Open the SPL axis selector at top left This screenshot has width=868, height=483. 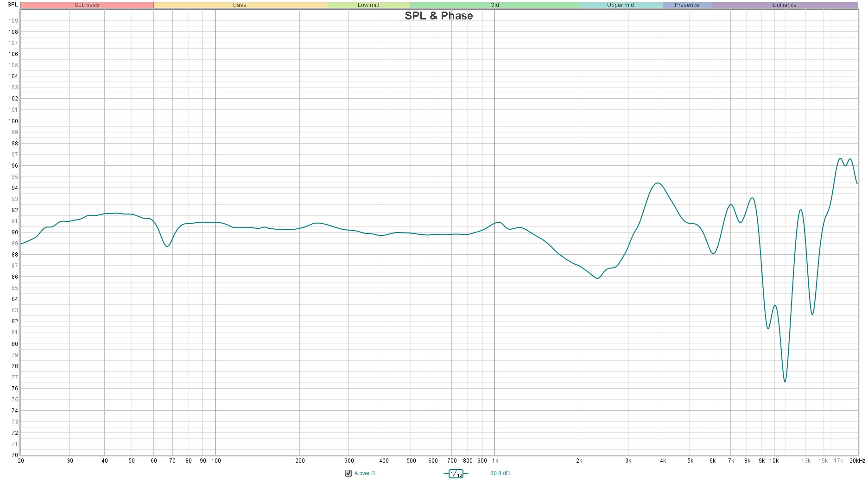13,5
